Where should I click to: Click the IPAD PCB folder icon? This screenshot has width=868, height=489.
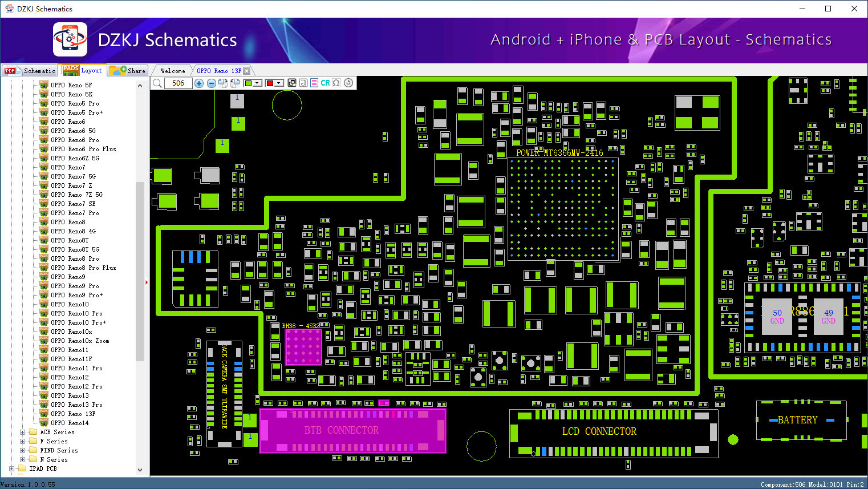click(x=22, y=468)
